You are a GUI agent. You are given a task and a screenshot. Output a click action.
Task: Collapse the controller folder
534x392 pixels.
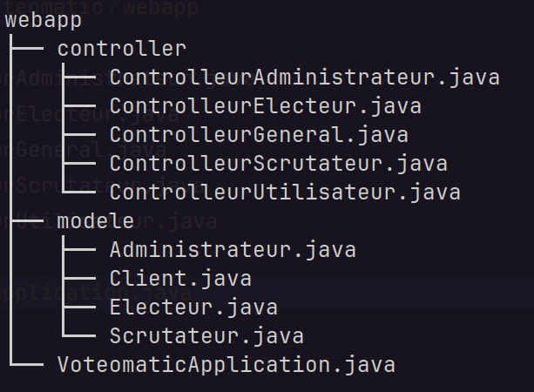tap(122, 49)
